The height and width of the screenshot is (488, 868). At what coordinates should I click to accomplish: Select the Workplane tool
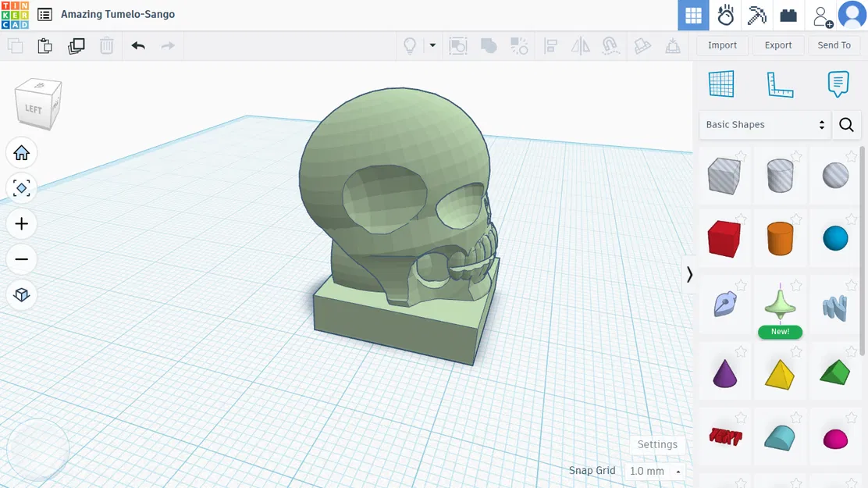click(x=722, y=84)
